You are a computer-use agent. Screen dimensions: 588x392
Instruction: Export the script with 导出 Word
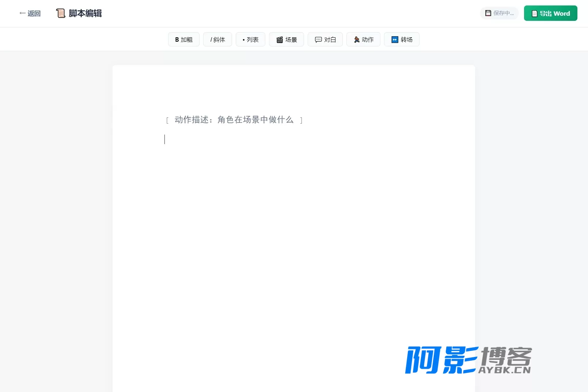(550, 13)
